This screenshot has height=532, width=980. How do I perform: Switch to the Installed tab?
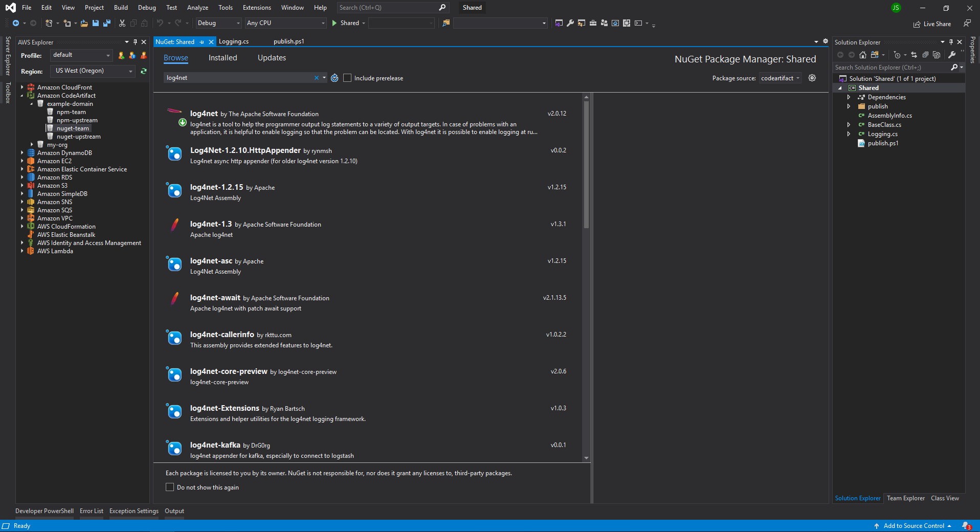click(x=222, y=58)
